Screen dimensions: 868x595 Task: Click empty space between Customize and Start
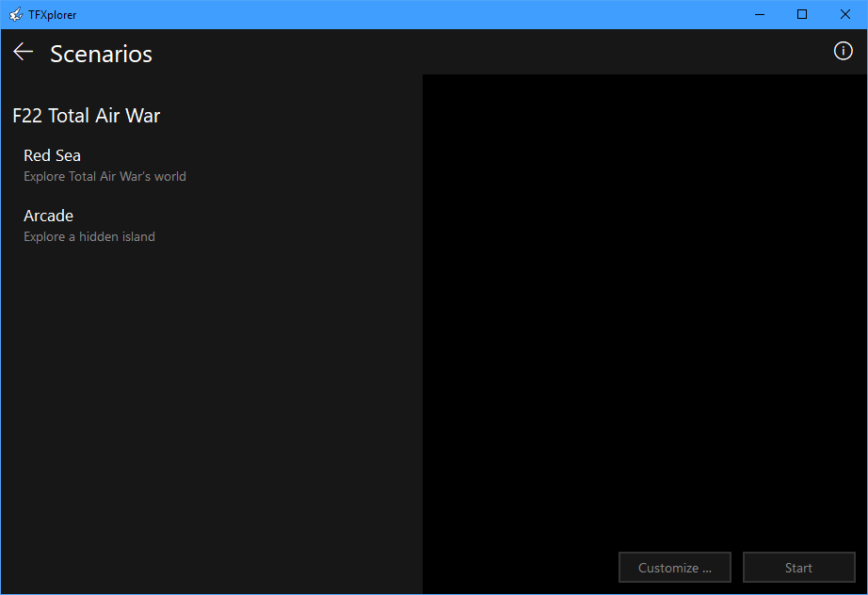pyautogui.click(x=737, y=568)
